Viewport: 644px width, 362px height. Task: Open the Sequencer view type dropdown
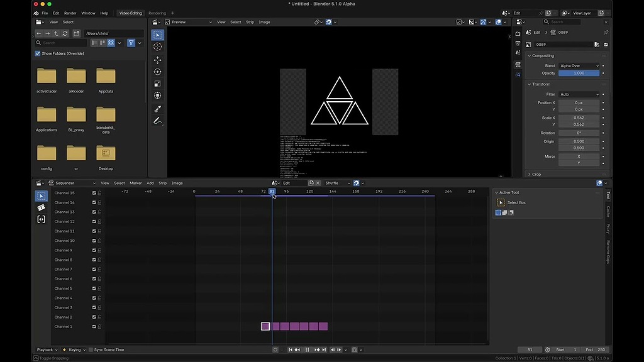point(72,183)
